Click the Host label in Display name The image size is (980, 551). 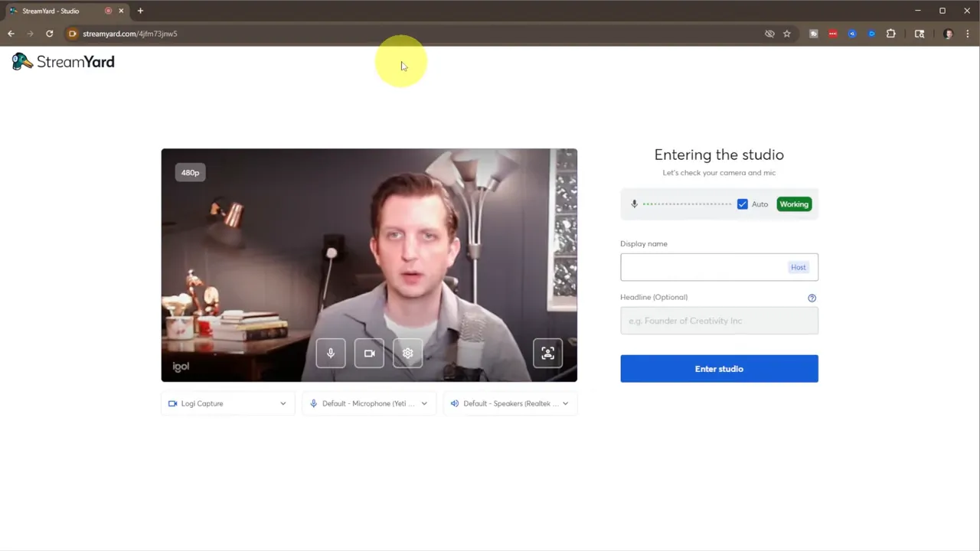[798, 267]
